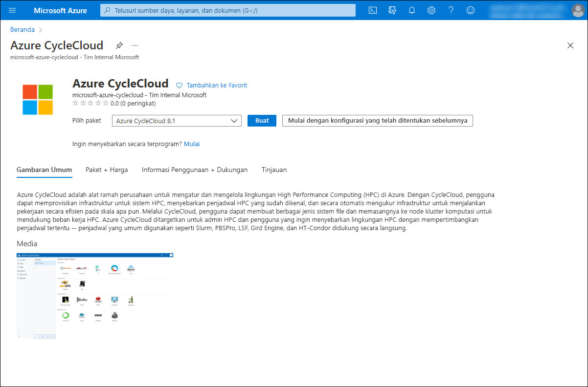Pin Azure CycleCloud using the pin icon
The image size is (588, 387).
(x=119, y=45)
